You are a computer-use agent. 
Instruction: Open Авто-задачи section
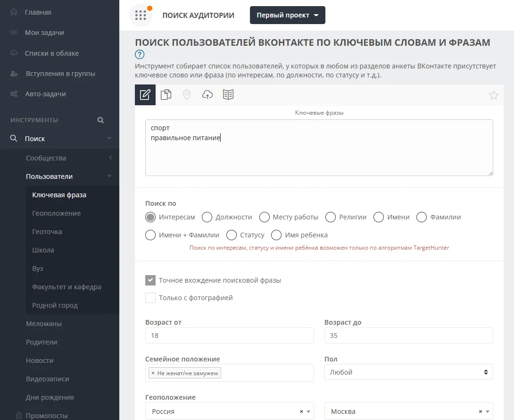click(x=46, y=94)
